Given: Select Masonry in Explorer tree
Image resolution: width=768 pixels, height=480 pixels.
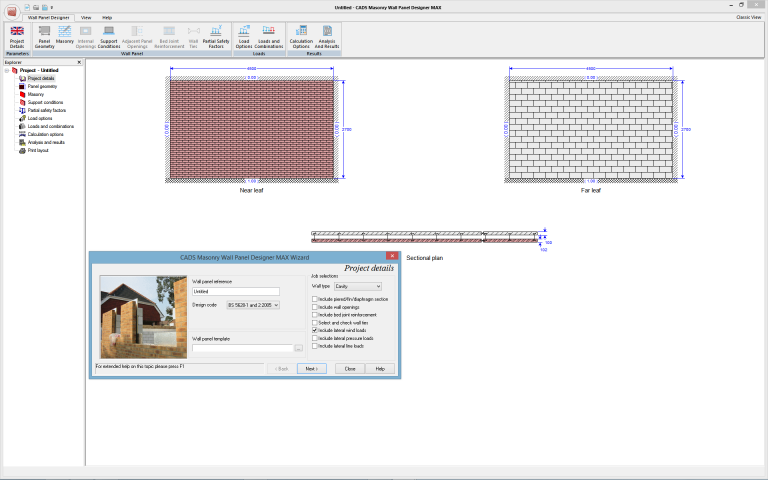Looking at the screenshot, I should pos(36,94).
